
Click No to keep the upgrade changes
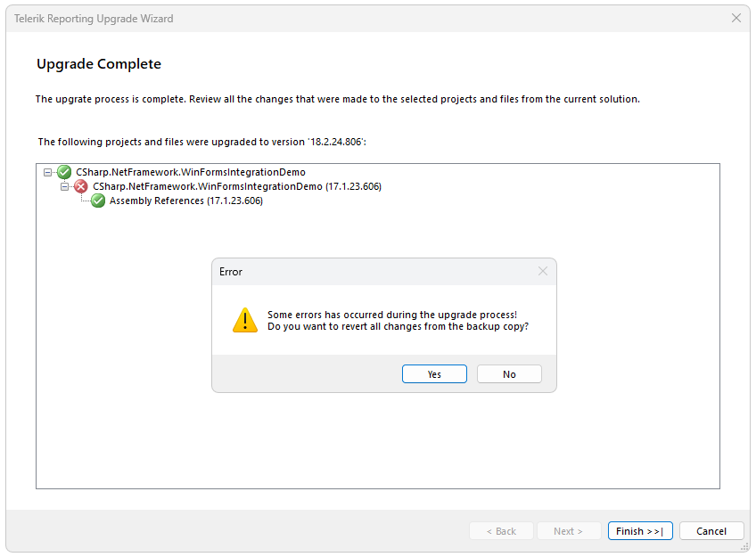pyautogui.click(x=509, y=373)
